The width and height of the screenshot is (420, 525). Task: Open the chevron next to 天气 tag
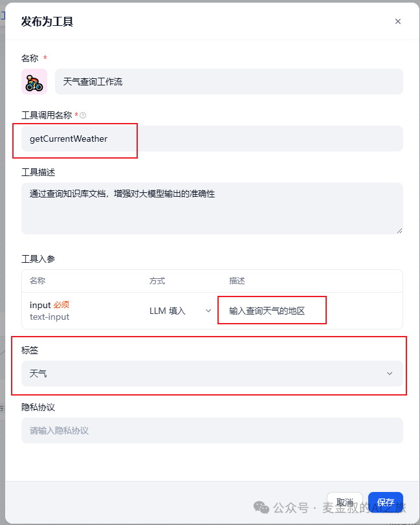coord(390,373)
